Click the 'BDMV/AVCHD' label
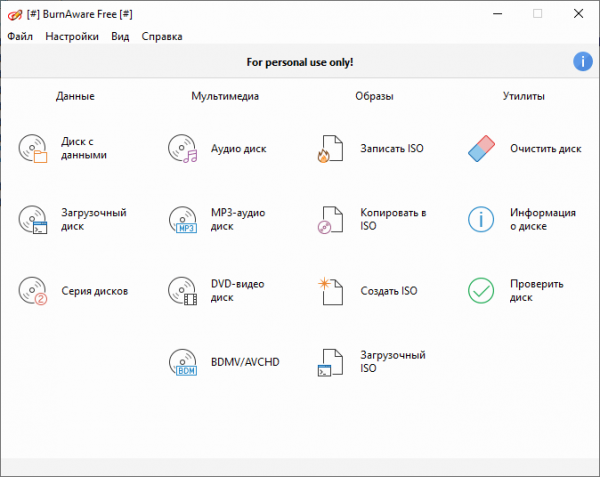600x477 pixels. 245,362
